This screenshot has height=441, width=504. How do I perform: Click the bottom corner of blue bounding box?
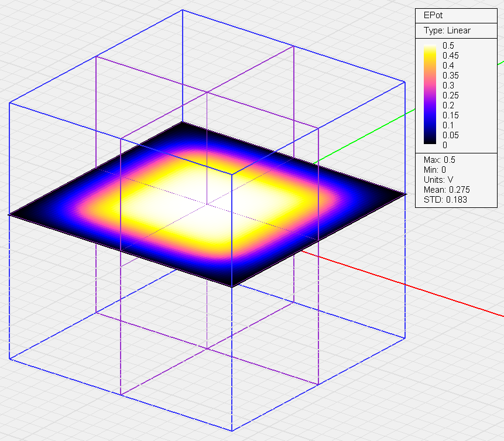pos(232,430)
